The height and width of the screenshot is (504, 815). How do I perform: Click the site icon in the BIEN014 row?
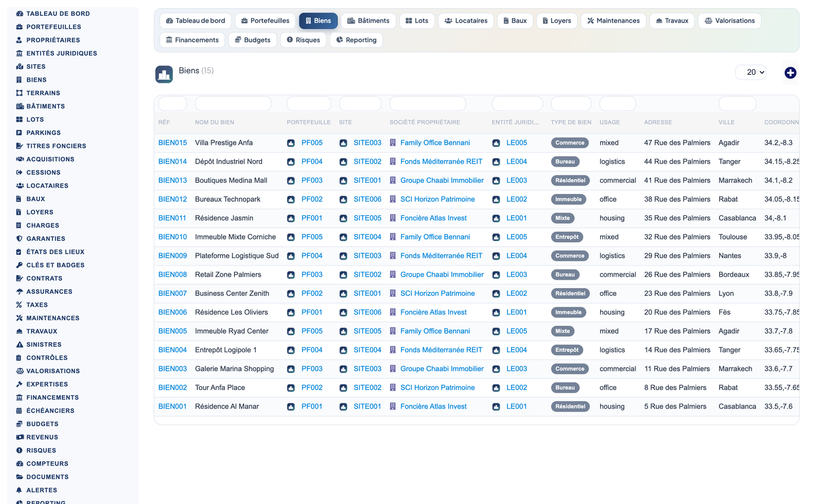point(343,162)
